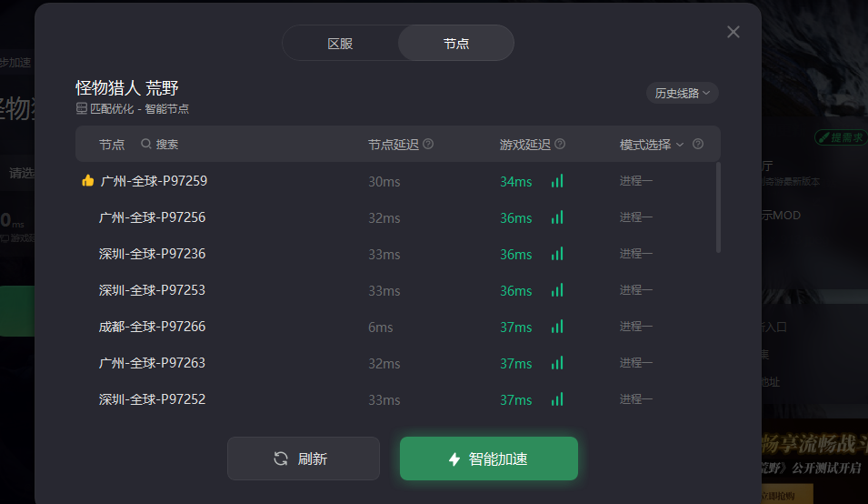868x504 pixels.
Task: Open 进程一 mode for 广州-全球-P97256
Action: click(x=636, y=217)
